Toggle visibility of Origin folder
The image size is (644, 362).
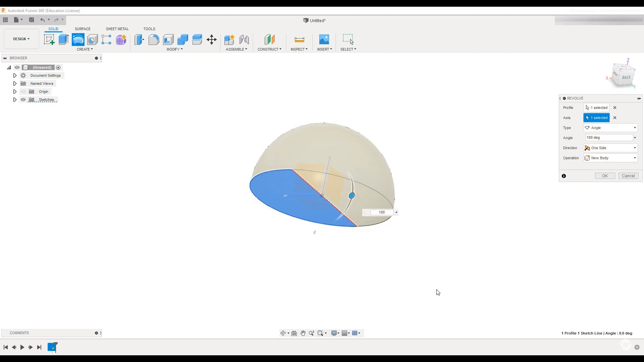(x=23, y=92)
